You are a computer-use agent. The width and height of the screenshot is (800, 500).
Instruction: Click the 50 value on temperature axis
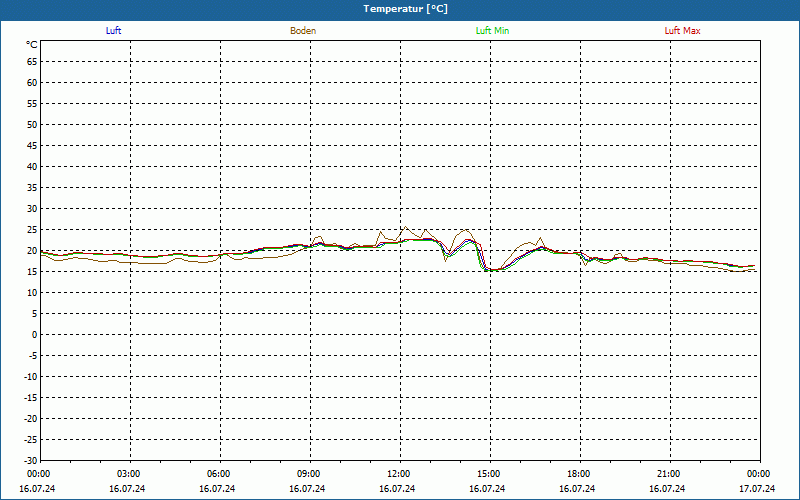tap(32, 124)
